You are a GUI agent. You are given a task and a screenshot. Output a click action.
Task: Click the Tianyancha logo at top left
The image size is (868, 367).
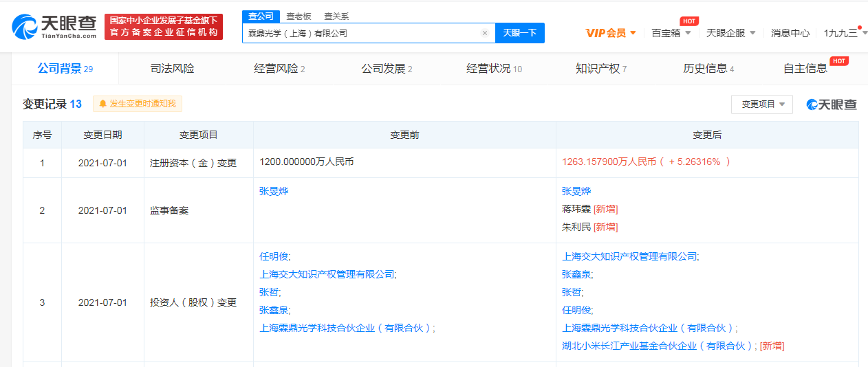pyautogui.click(x=54, y=26)
